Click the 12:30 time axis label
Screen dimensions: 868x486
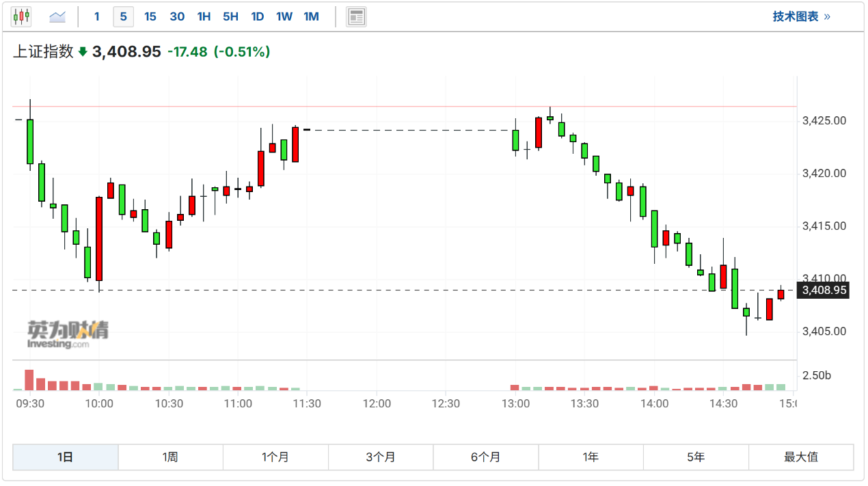pos(446,403)
